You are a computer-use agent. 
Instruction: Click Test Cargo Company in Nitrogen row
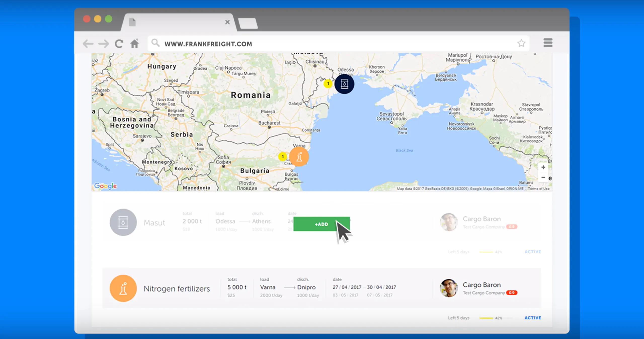(x=484, y=293)
